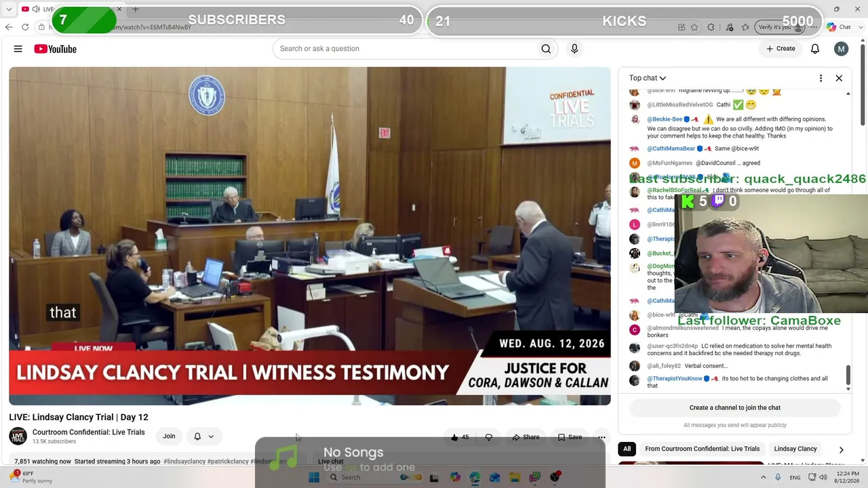Open a new browser tab
The width and height of the screenshot is (868, 488).
pos(135,9)
